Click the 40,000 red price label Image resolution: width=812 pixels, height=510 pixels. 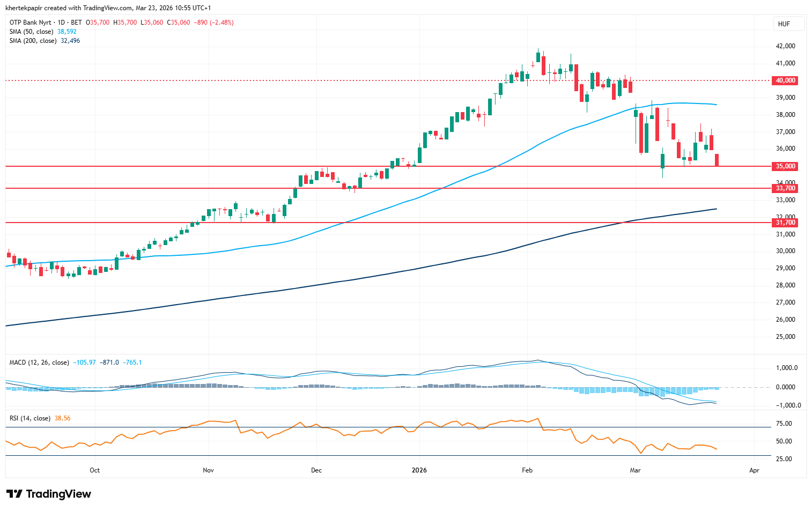785,80
